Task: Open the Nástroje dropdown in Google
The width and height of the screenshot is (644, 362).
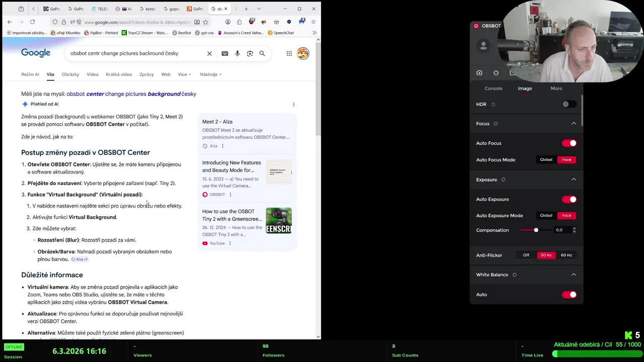Action: (211, 74)
